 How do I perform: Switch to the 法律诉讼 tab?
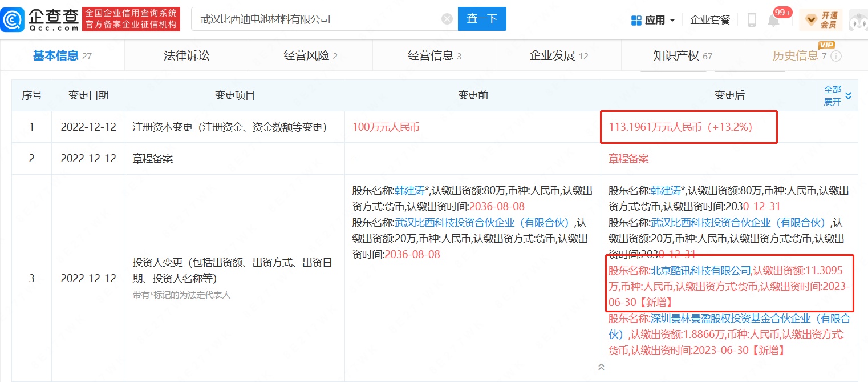pyautogui.click(x=186, y=55)
